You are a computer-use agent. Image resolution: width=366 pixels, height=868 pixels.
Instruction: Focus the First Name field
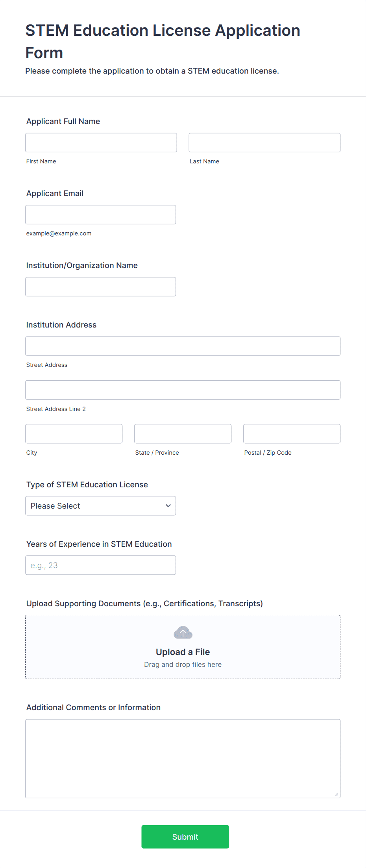pyautogui.click(x=101, y=143)
